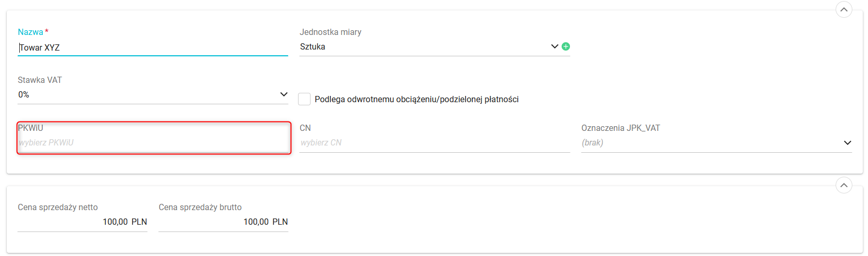Click the '(brak)' JPK_VAT value
Viewport: 868px width, 256px height.
click(x=592, y=142)
